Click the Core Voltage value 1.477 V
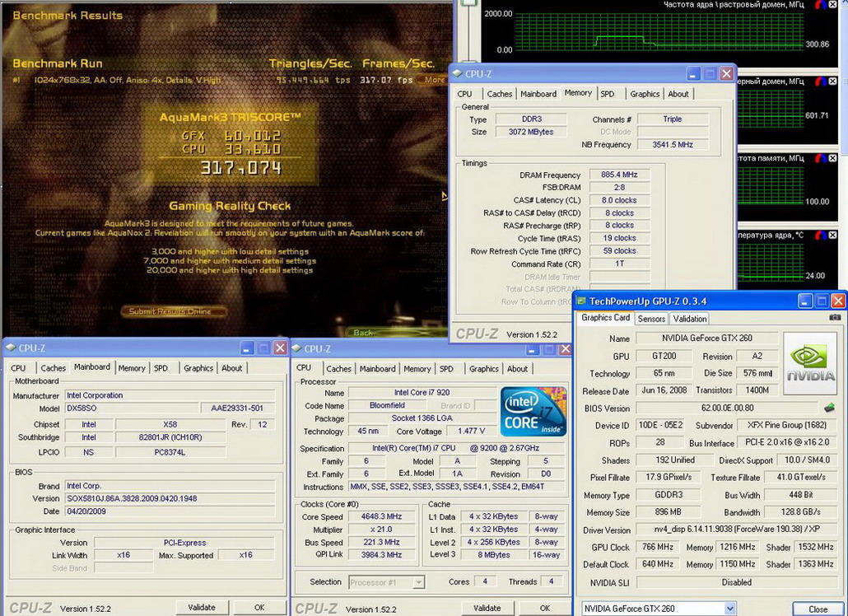 tap(471, 431)
